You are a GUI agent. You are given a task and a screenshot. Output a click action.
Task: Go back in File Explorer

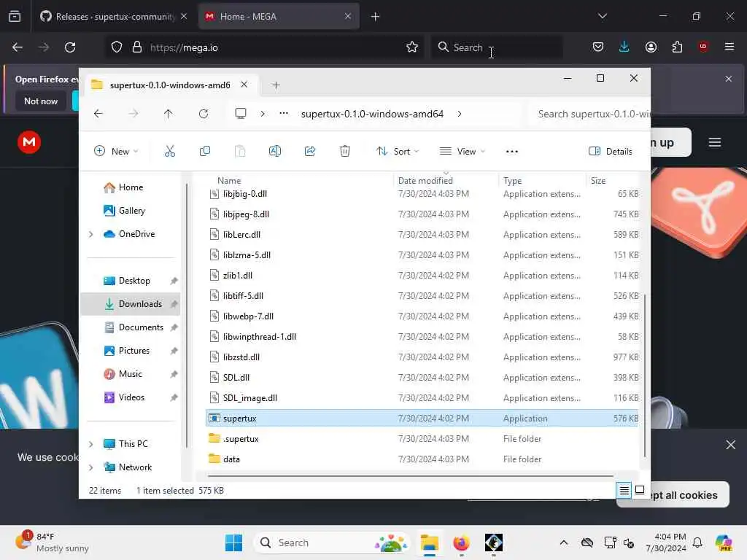coord(98,114)
